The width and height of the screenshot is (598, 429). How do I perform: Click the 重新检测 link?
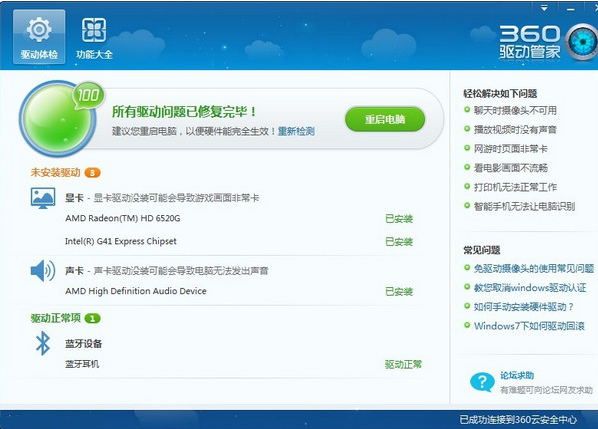(296, 131)
